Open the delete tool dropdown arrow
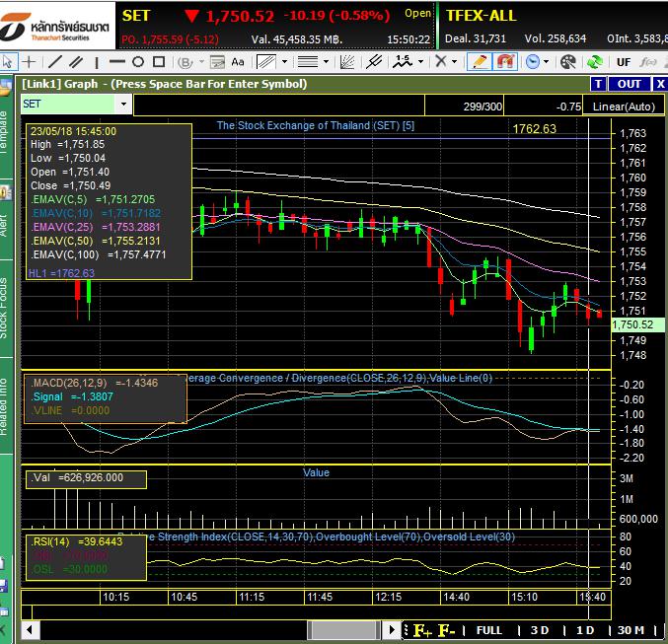This screenshot has width=668, height=644. point(454,62)
